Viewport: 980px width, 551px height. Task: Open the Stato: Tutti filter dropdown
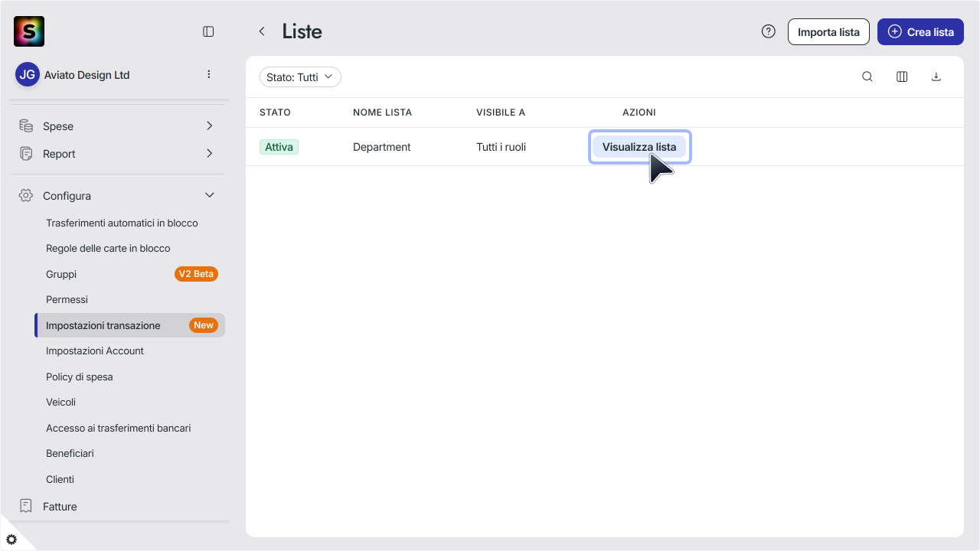tap(300, 77)
